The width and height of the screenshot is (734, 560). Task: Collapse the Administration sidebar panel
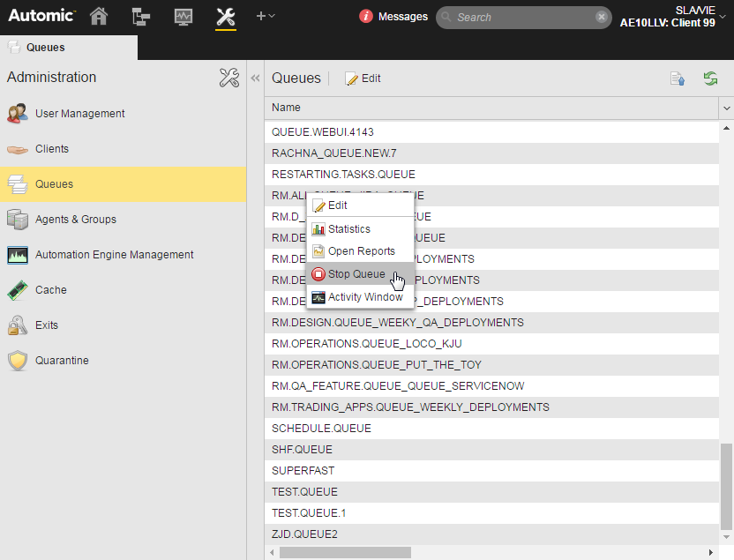[x=256, y=78]
